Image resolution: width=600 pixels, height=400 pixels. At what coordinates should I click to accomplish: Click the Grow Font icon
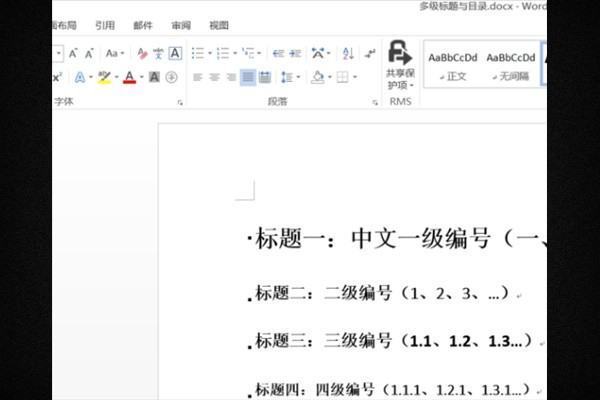73,54
